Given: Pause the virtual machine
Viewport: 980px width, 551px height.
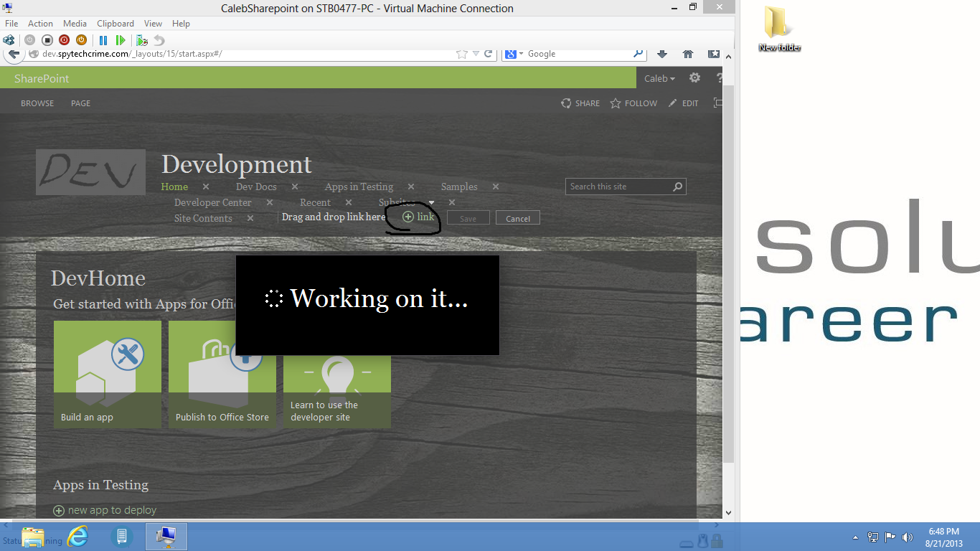Looking at the screenshot, I should pyautogui.click(x=103, y=40).
